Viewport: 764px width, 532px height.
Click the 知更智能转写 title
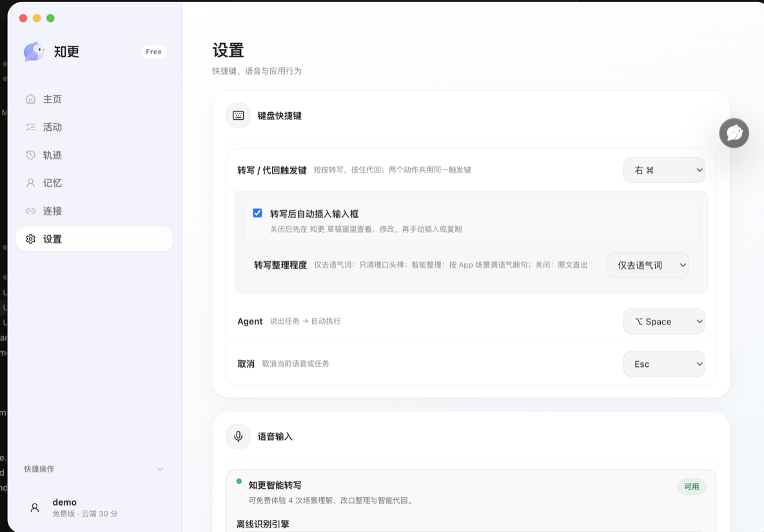point(275,485)
